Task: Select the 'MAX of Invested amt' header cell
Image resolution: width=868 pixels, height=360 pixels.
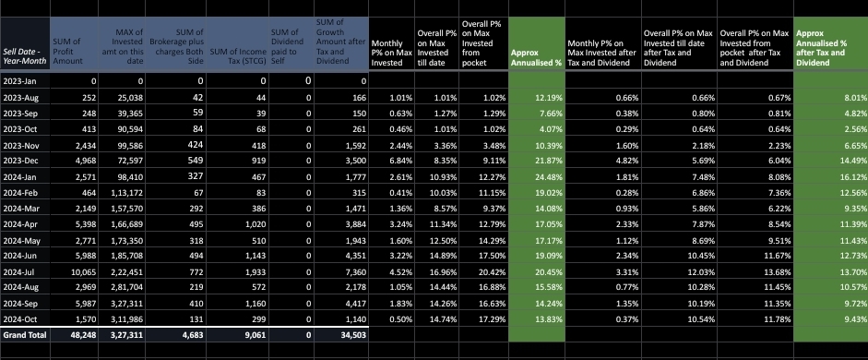Action: [x=122, y=43]
